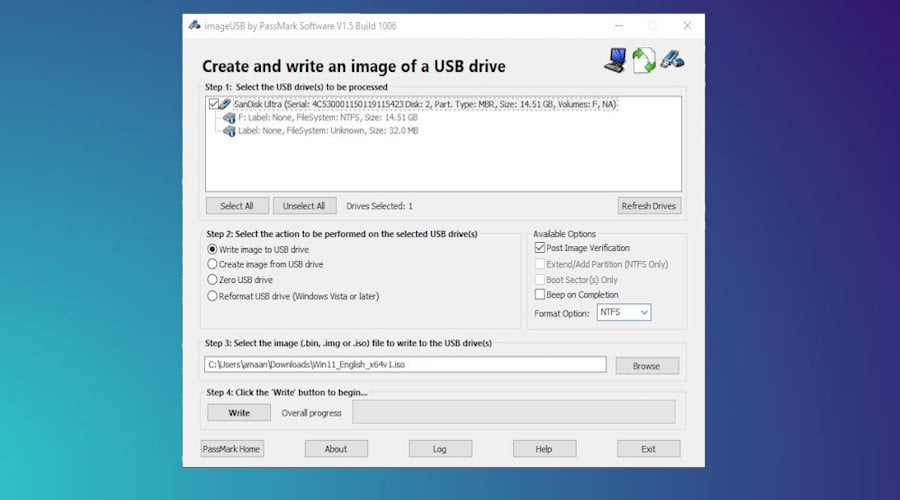
Task: Open the Help button
Action: (544, 449)
